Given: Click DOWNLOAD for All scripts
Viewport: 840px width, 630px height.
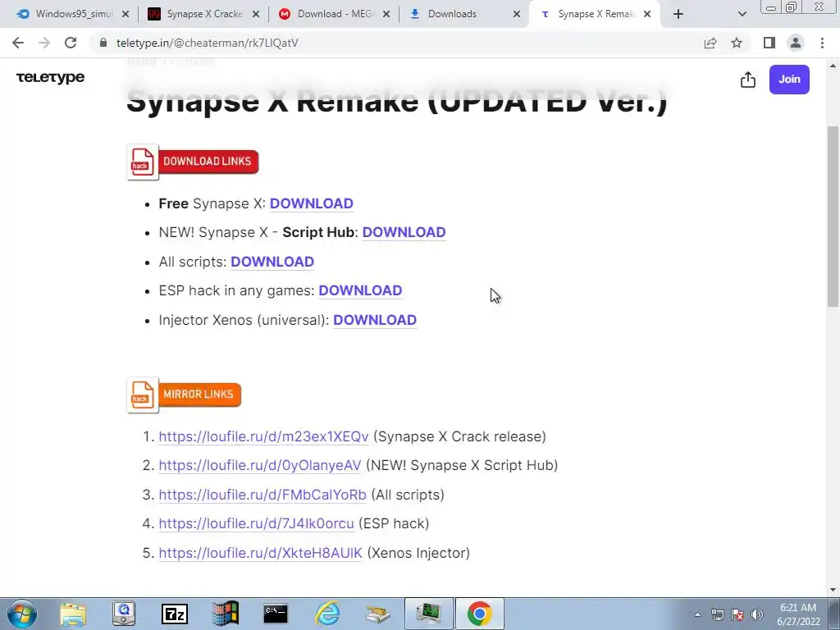Looking at the screenshot, I should point(272,262).
